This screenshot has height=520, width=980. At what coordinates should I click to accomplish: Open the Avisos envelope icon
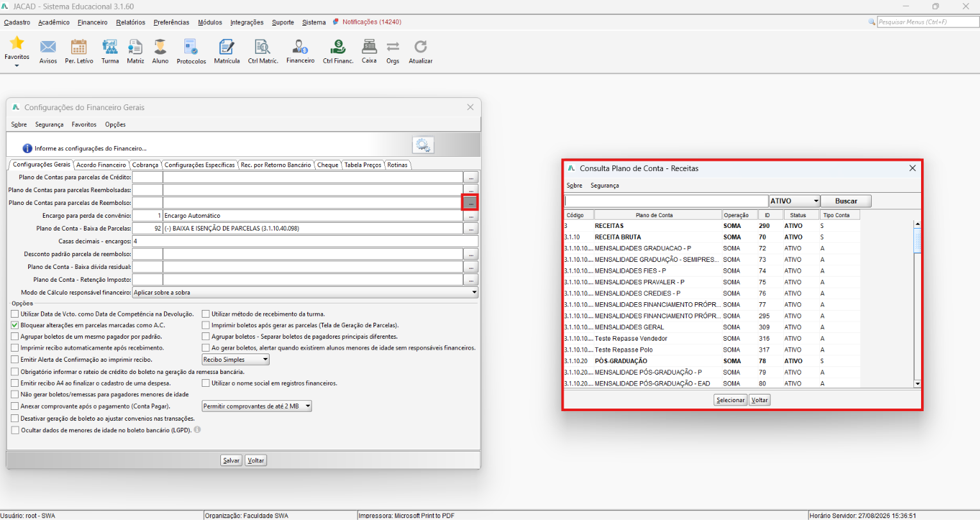[x=48, y=47]
